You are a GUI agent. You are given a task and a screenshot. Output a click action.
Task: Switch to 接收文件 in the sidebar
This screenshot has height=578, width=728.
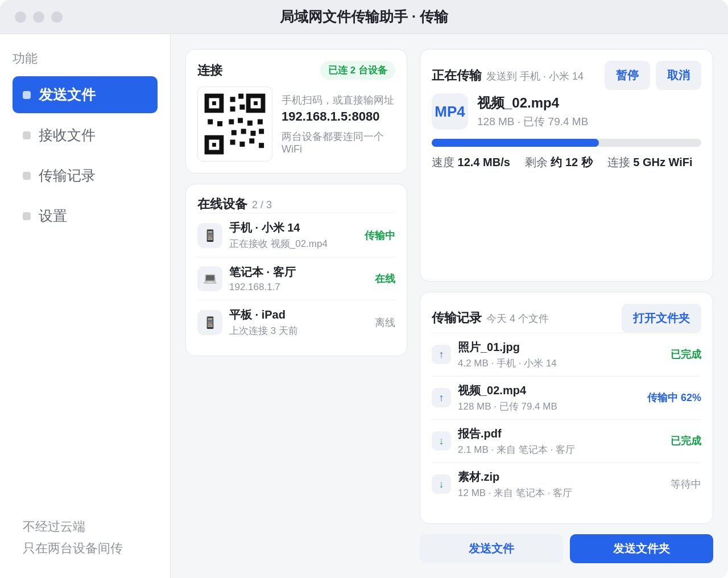click(x=85, y=135)
